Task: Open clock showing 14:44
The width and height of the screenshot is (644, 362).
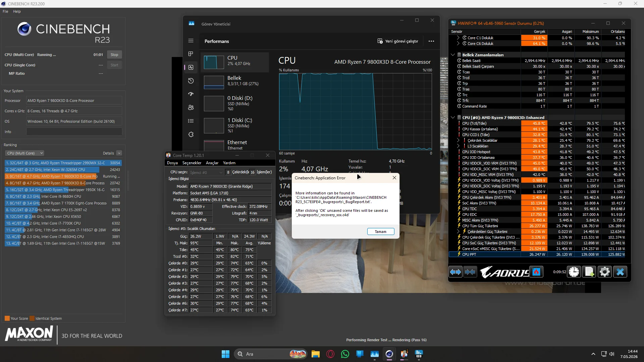Action: (x=629, y=354)
